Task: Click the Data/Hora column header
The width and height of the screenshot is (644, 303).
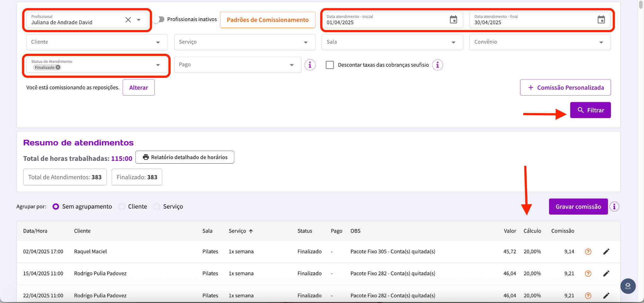Action: (35, 231)
